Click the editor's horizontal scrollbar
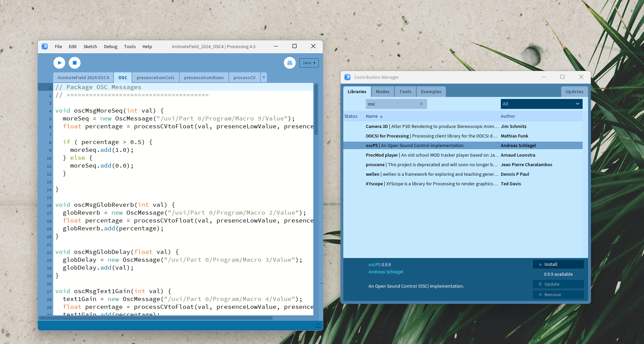This screenshot has height=344, width=644. pyautogui.click(x=156, y=318)
